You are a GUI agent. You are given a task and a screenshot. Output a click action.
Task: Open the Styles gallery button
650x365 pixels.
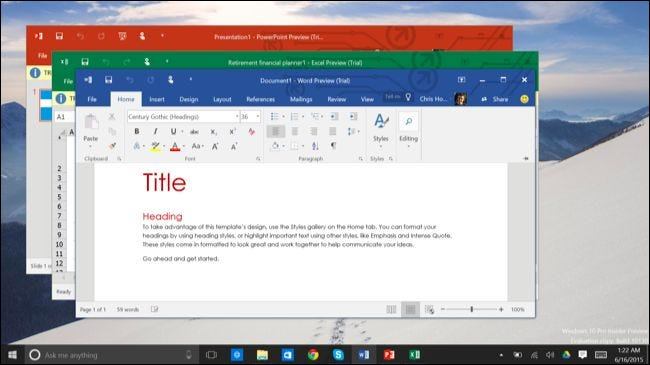click(381, 129)
